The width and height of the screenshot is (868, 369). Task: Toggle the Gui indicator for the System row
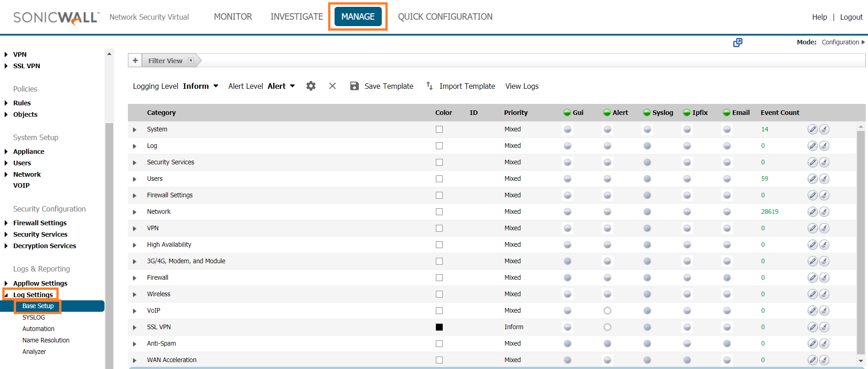pyautogui.click(x=567, y=130)
